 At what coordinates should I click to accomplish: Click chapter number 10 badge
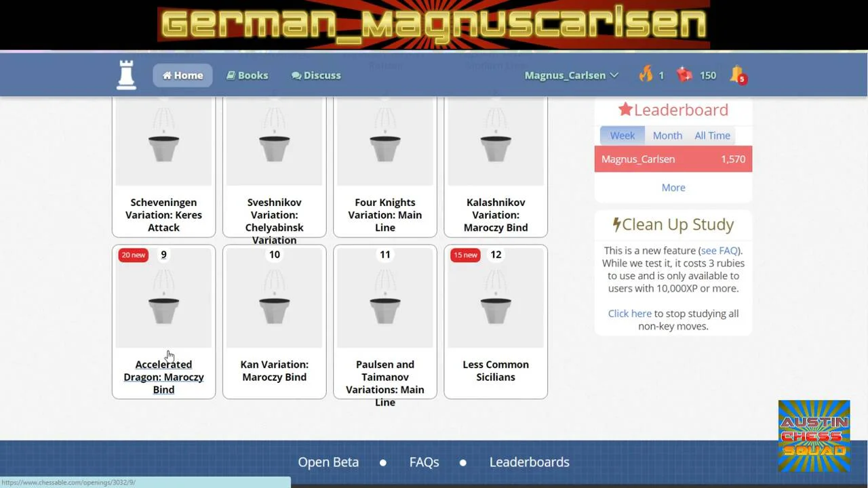[274, 255]
